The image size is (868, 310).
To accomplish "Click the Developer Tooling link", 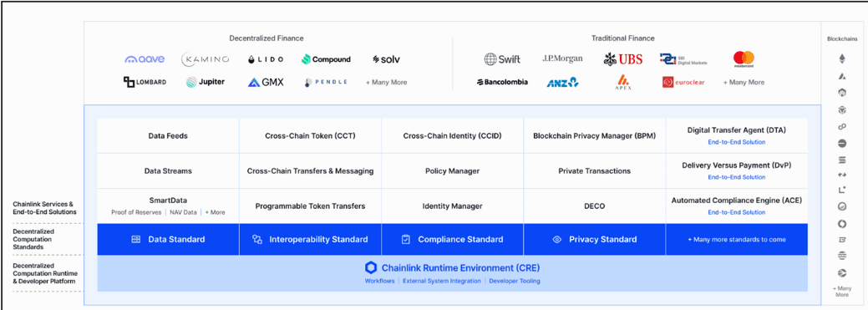I will pyautogui.click(x=515, y=282).
